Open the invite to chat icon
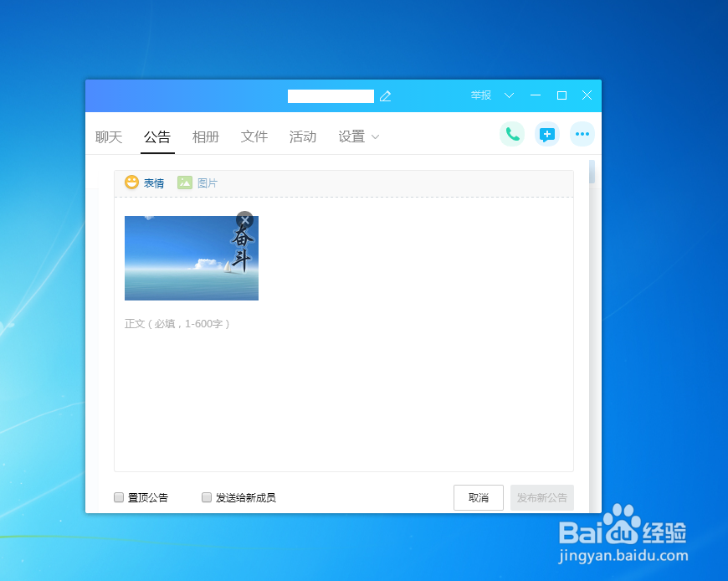The width and height of the screenshot is (728, 581). click(547, 134)
